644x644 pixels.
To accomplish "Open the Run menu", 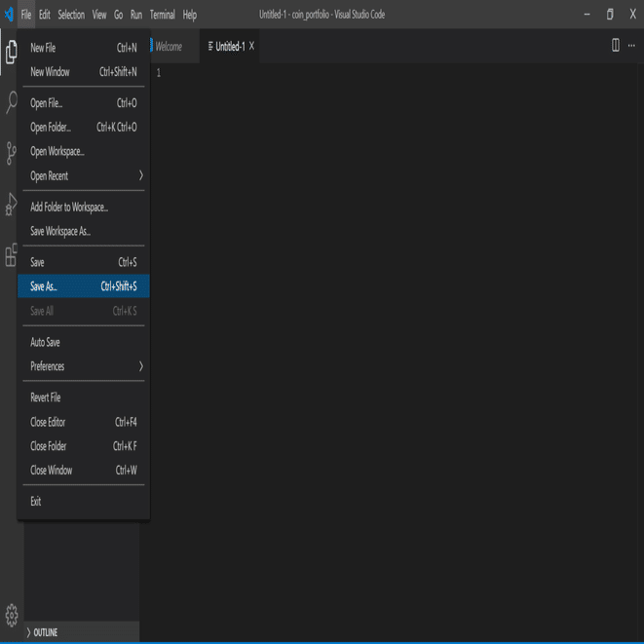I will pyautogui.click(x=136, y=15).
